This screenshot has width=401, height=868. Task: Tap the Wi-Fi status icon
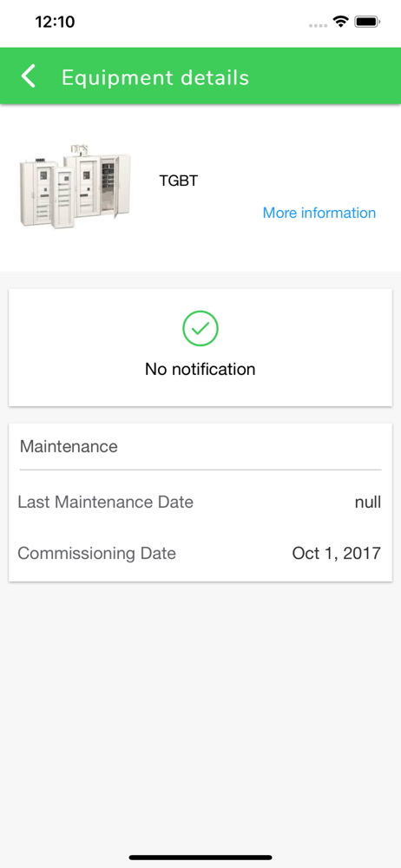click(x=340, y=23)
